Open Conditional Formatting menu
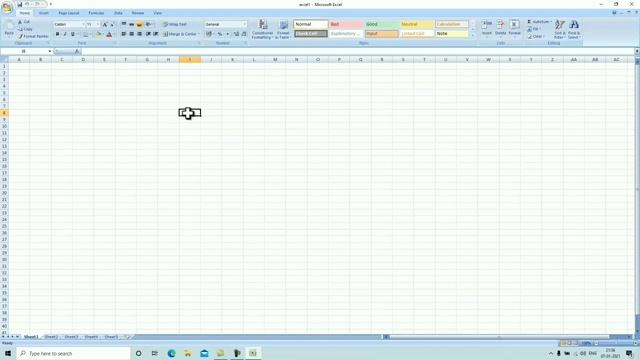The height and width of the screenshot is (360, 640). (x=262, y=29)
